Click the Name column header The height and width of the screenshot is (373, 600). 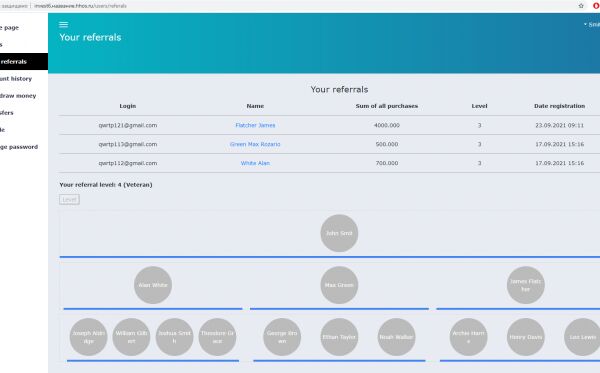click(255, 106)
